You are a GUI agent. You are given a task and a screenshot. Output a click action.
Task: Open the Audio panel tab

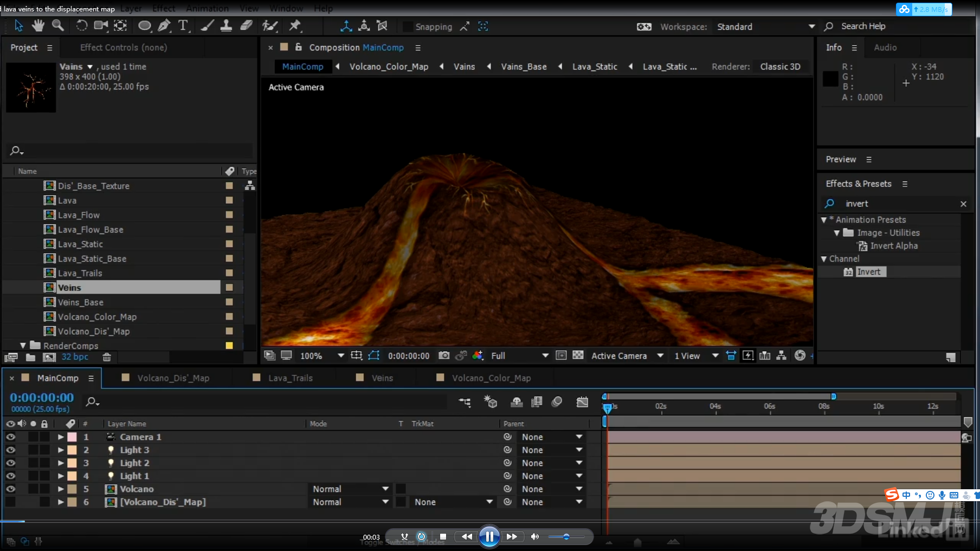point(885,48)
